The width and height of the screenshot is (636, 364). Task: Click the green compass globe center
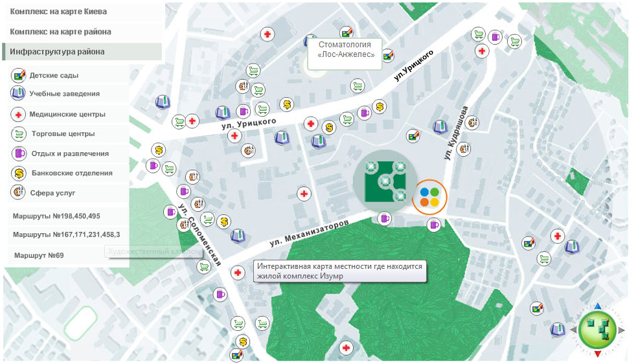[x=597, y=330]
